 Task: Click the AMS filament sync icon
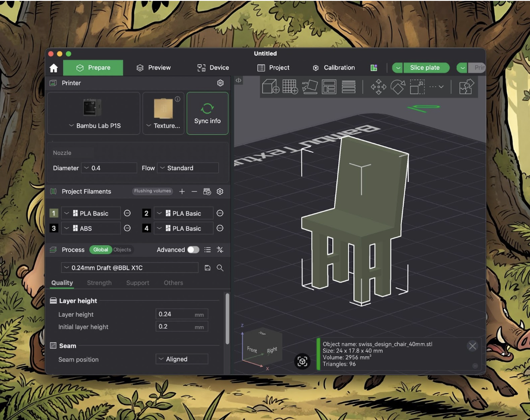[x=207, y=192]
